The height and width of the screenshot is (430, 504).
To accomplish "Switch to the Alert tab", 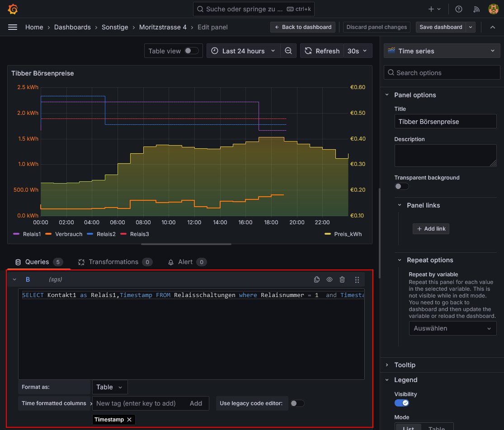I will tap(185, 262).
